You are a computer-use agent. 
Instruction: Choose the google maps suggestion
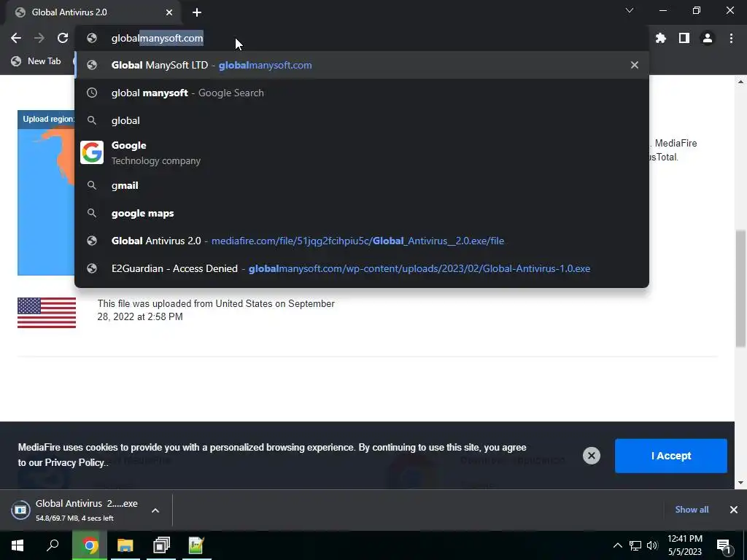[x=362, y=214]
